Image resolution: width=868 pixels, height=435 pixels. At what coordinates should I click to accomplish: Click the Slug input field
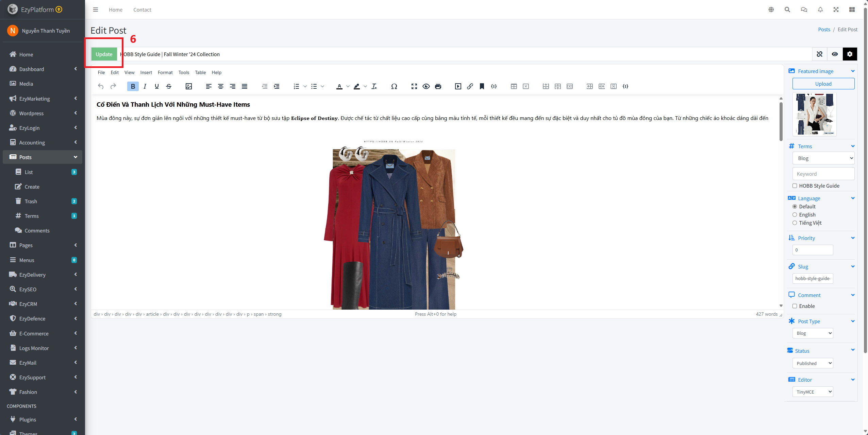812,278
